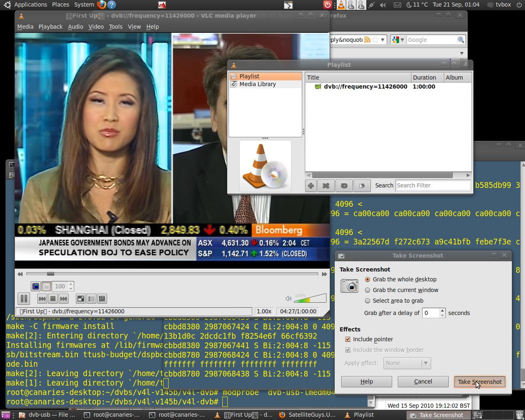Bookmark page with star icon in Firefox
525x420 pixels.
pos(375,40)
